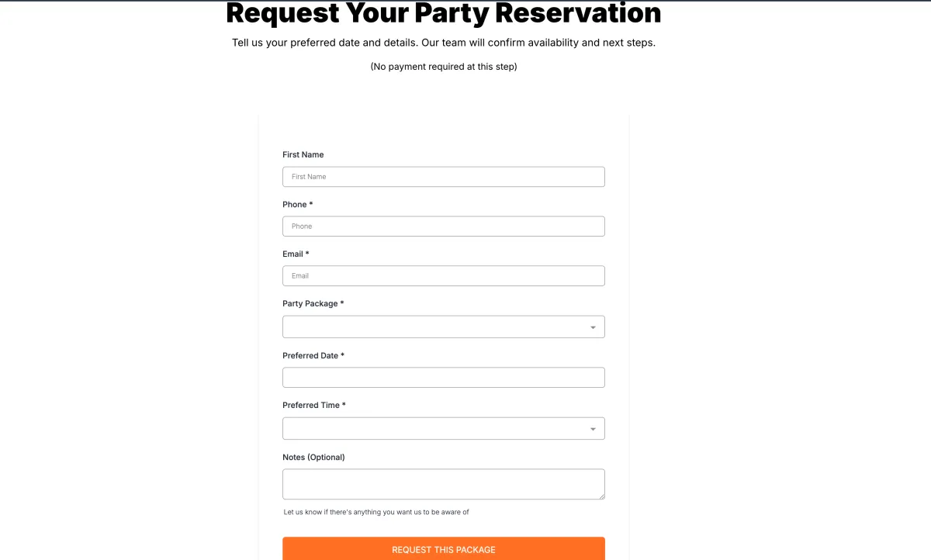The height and width of the screenshot is (560, 931).
Task: Click the Notes textarea resize handle
Action: pos(600,496)
